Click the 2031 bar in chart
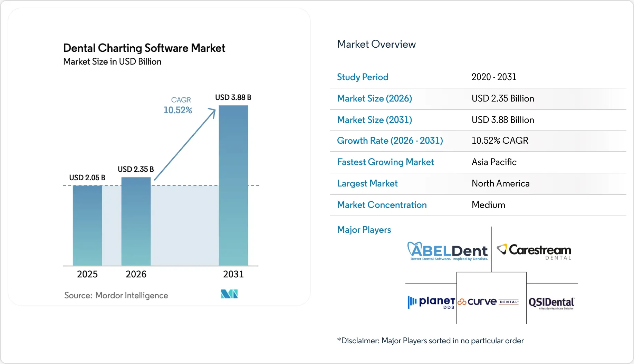 233,185
